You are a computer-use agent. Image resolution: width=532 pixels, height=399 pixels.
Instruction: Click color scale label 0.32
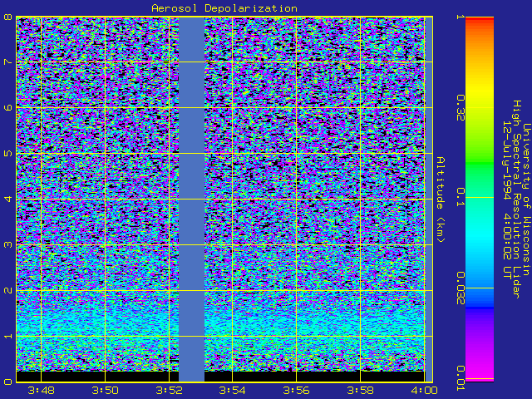[x=460, y=108]
